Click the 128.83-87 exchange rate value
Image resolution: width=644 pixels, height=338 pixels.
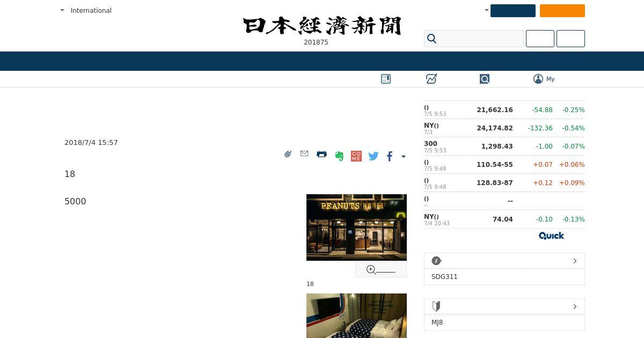coord(495,183)
